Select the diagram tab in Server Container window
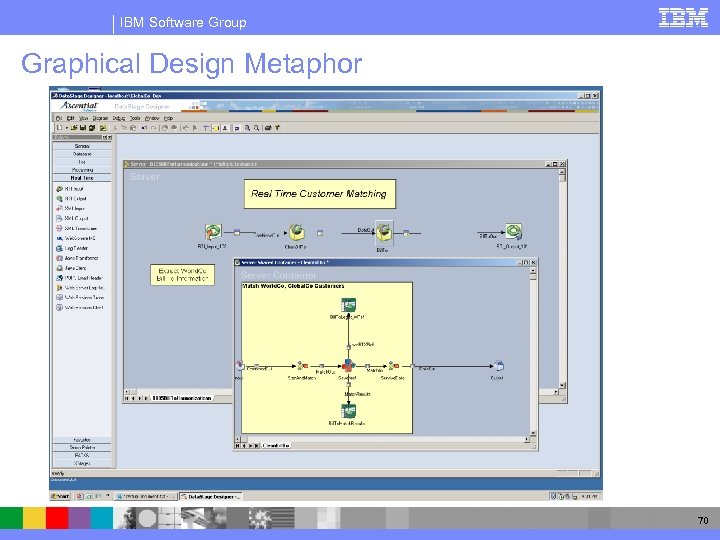The height and width of the screenshot is (540, 720). tap(277, 446)
